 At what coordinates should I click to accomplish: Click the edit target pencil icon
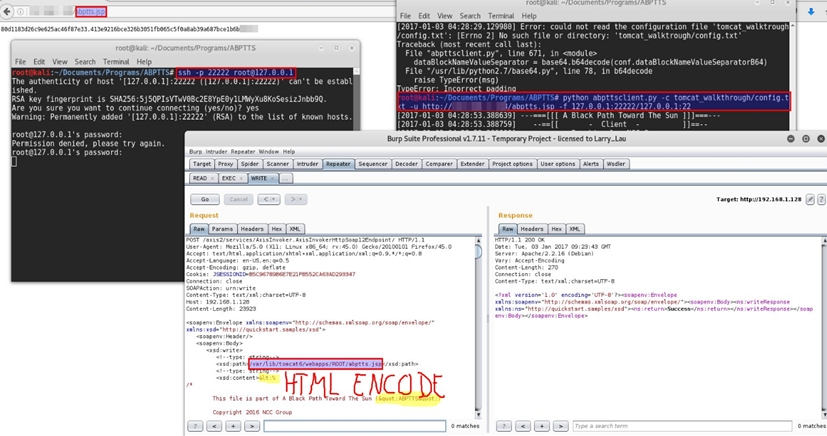click(x=810, y=200)
